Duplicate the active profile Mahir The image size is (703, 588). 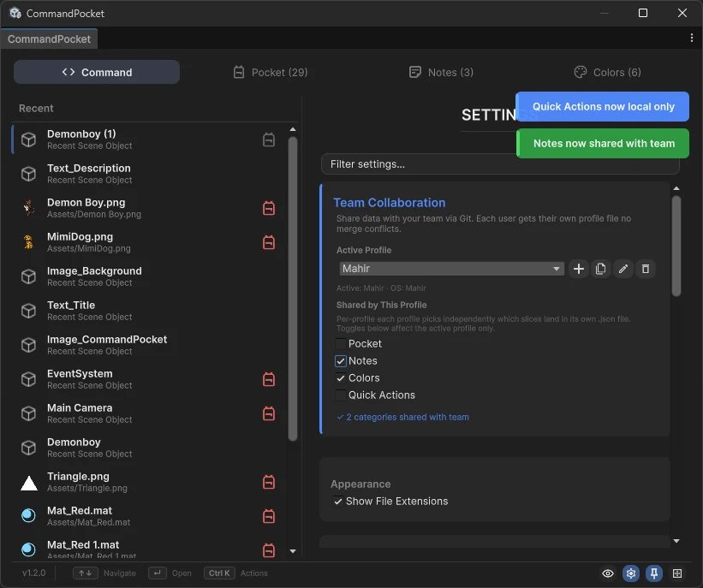[601, 269]
